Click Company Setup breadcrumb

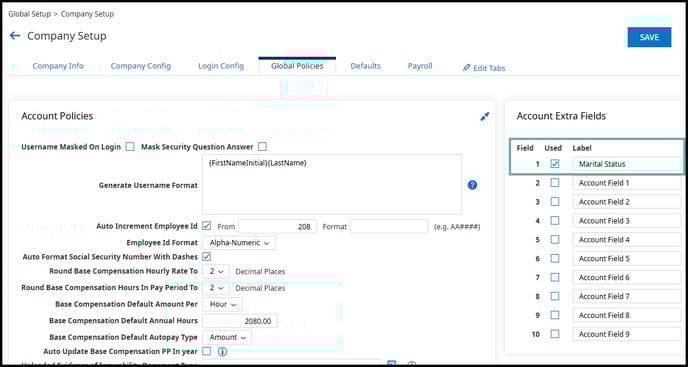pyautogui.click(x=87, y=14)
